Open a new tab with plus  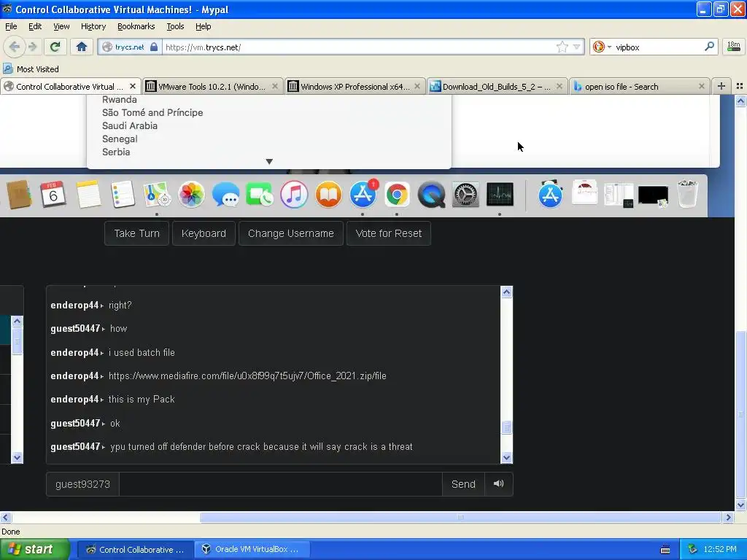(721, 86)
